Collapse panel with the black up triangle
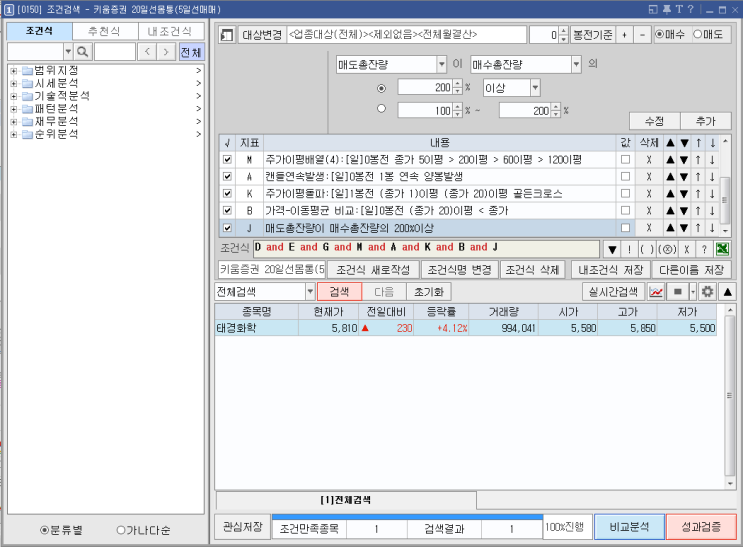The width and height of the screenshot is (743, 547). [727, 292]
